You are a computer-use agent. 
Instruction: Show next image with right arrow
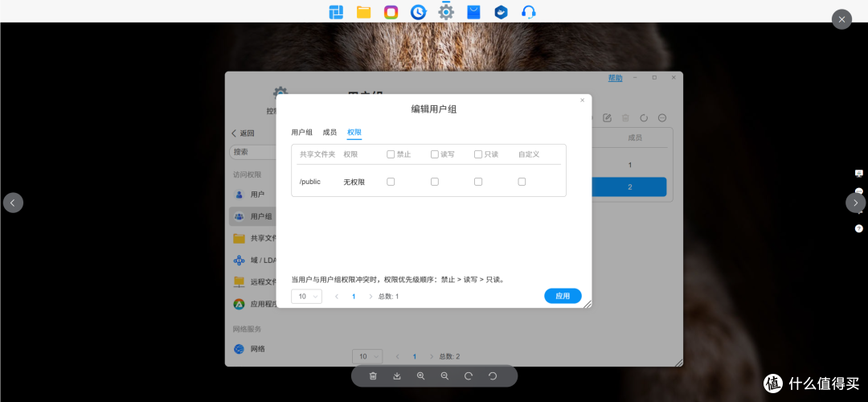[x=856, y=203]
